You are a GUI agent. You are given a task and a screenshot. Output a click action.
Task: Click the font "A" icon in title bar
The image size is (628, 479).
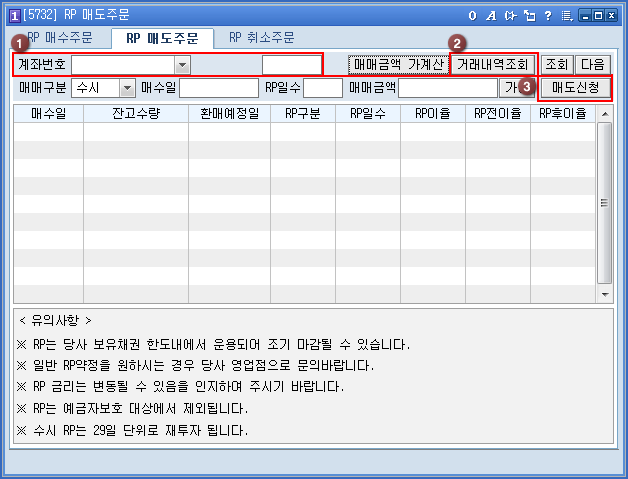click(x=491, y=15)
